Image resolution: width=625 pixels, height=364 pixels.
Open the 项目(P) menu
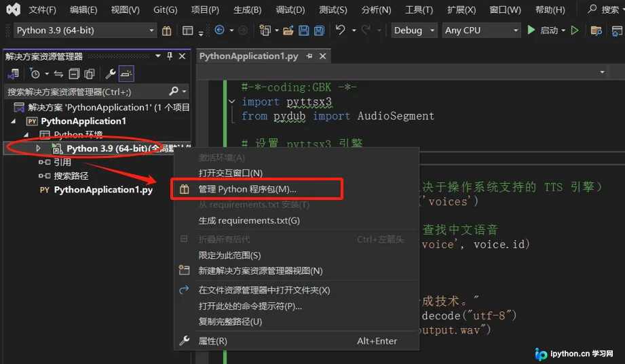click(205, 10)
